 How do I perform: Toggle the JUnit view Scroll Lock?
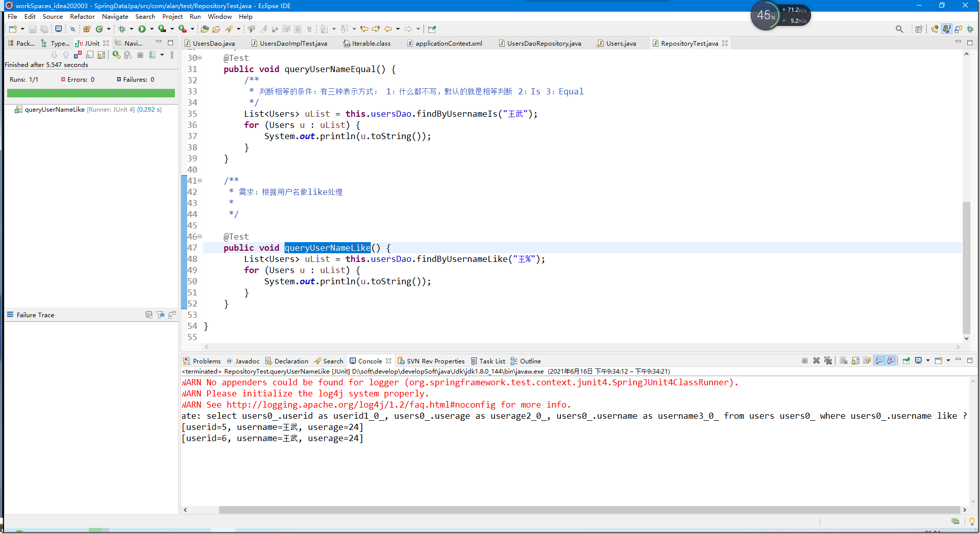(101, 55)
